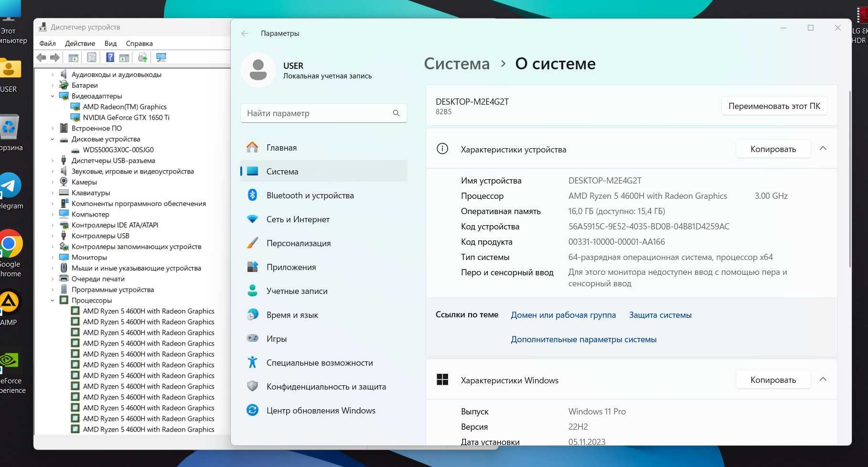This screenshot has height=467, width=868.
Task: Open Персонализация settings
Action: tap(323, 243)
